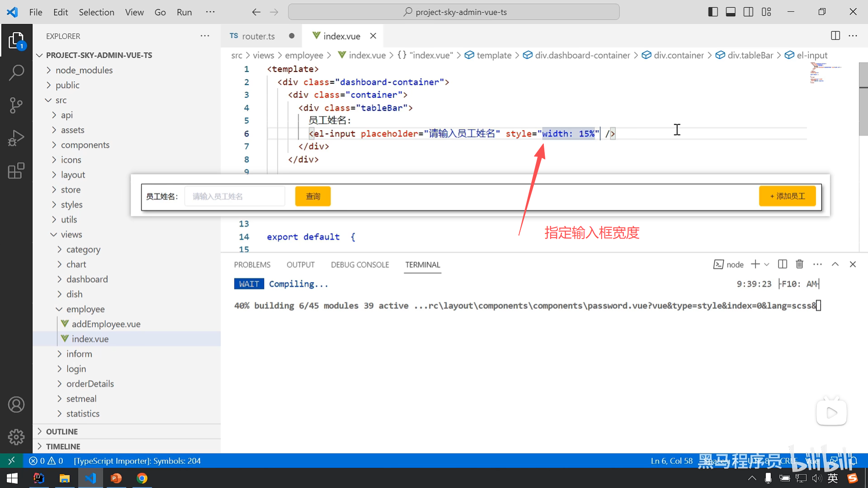Expand the node_modules folder

coord(84,70)
